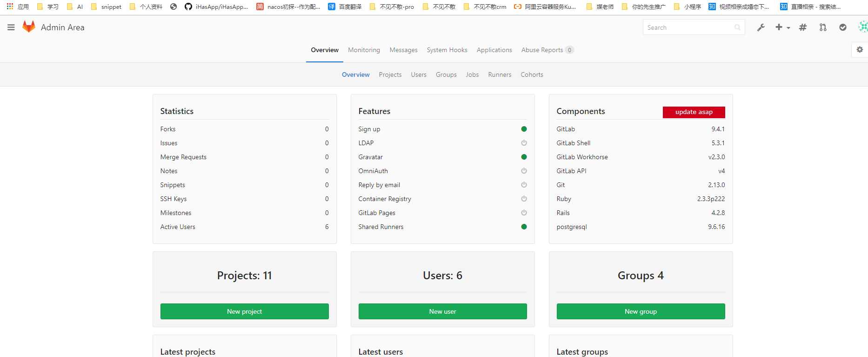This screenshot has height=357, width=868.
Task: Open the AI bookmark folder
Action: 75,7
